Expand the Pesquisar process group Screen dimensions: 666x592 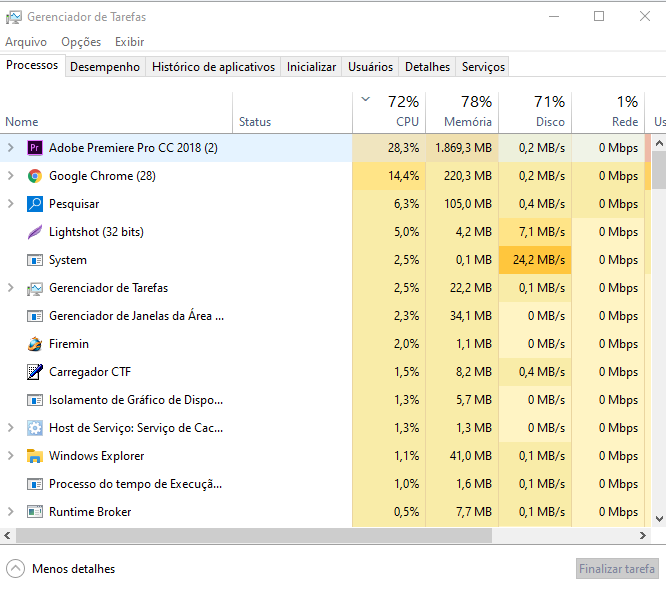pos(11,204)
